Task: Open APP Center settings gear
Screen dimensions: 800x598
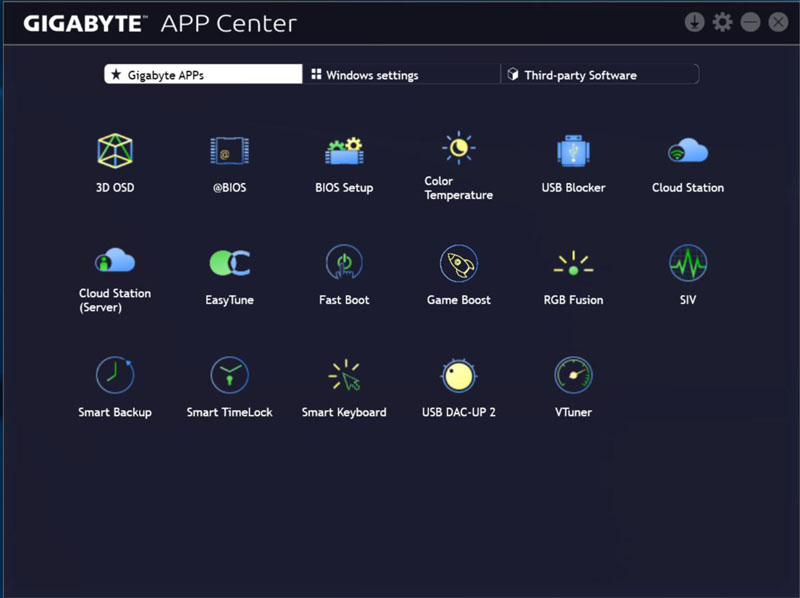Action: (722, 22)
